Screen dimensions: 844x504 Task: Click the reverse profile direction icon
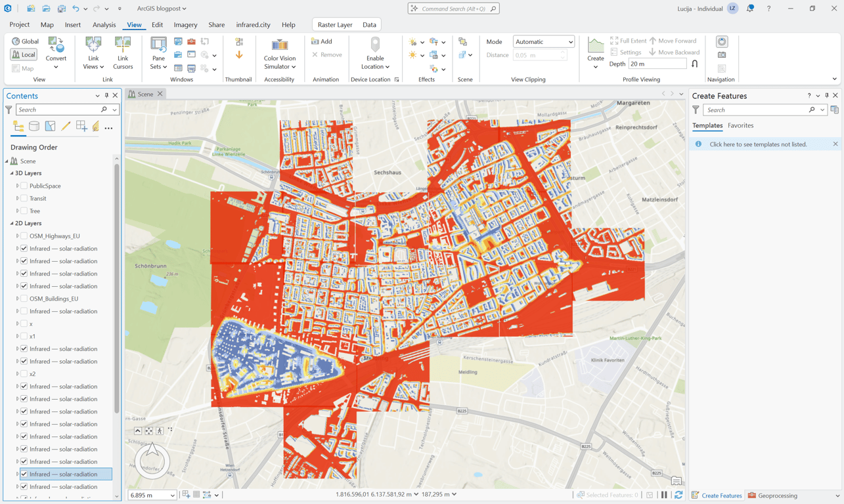[x=695, y=64]
